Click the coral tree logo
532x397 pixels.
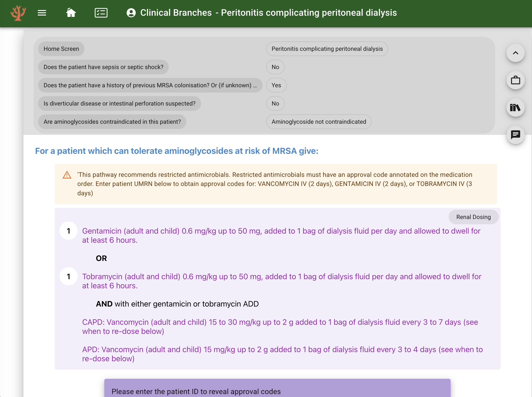(18, 13)
